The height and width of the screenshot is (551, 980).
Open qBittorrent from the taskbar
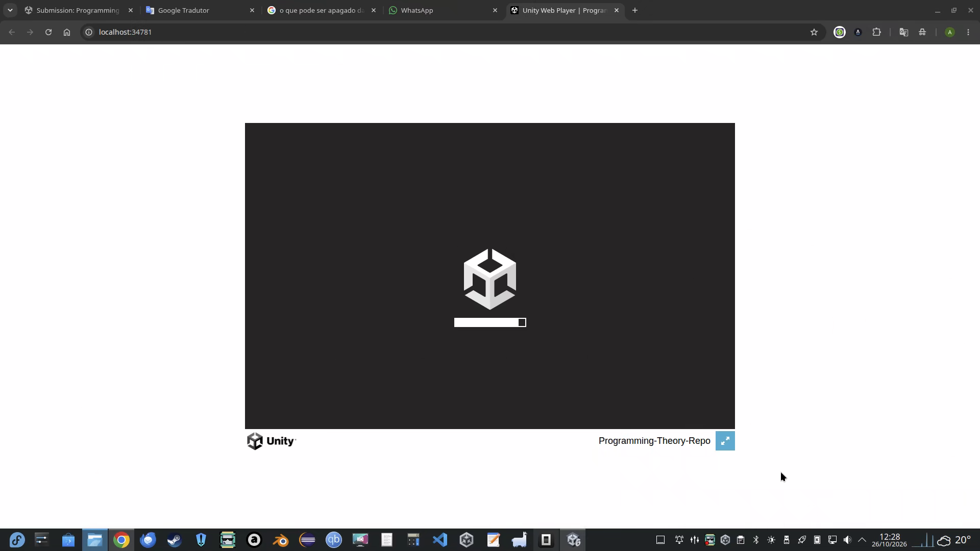click(x=334, y=540)
